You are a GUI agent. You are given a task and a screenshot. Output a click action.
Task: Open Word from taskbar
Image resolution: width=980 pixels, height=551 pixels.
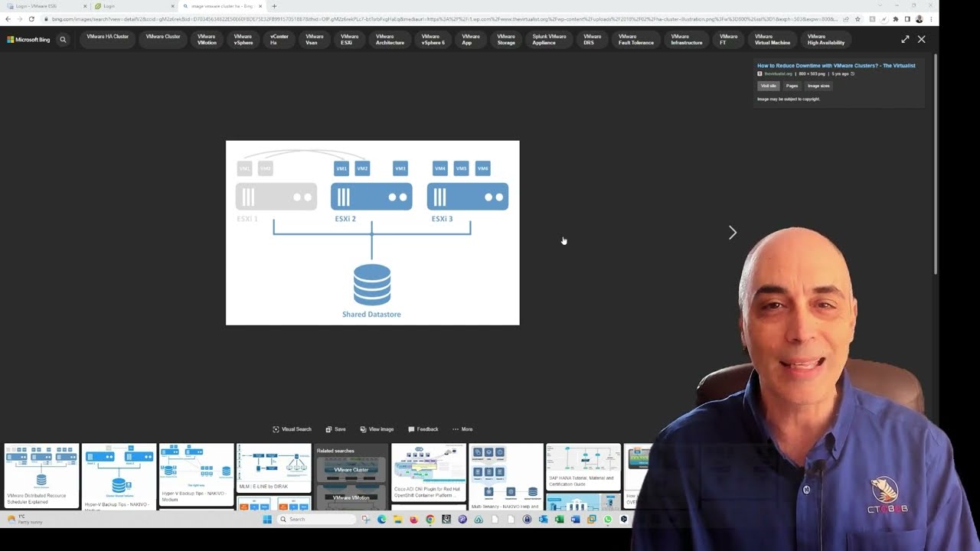click(575, 519)
